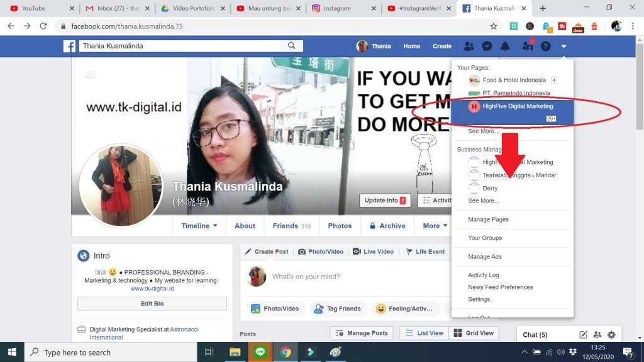Open the notifications bell icon

point(505,46)
